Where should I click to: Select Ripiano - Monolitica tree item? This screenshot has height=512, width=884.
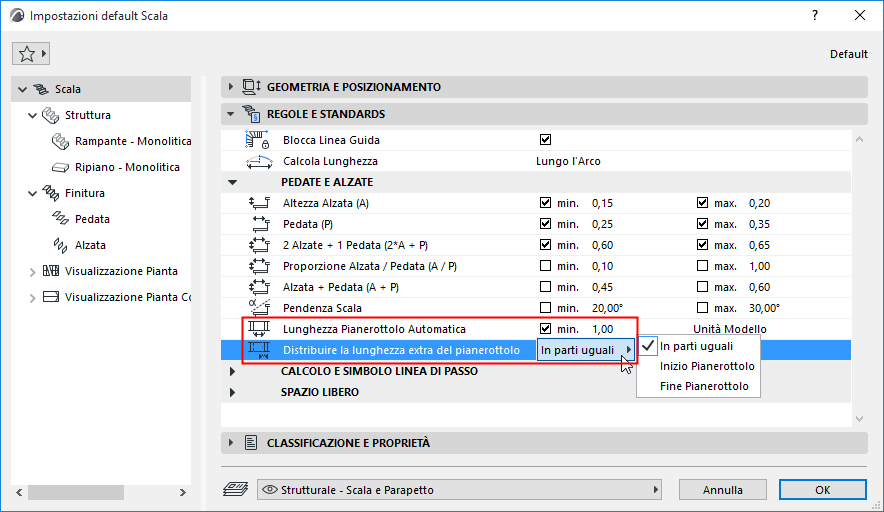pyautogui.click(x=127, y=167)
